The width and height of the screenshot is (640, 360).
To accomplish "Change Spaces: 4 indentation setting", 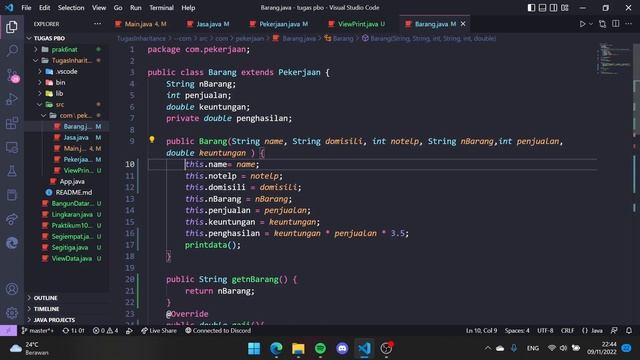I will coord(517,331).
